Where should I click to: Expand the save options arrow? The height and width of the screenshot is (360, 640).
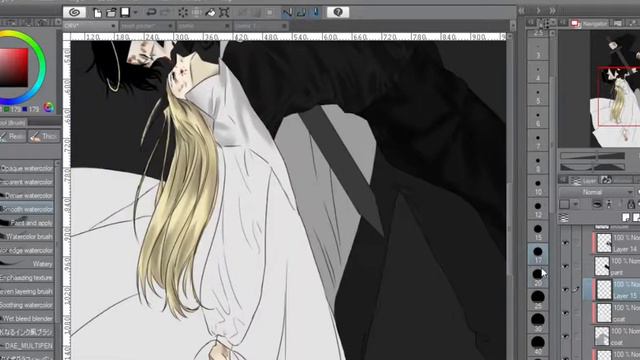135,13
